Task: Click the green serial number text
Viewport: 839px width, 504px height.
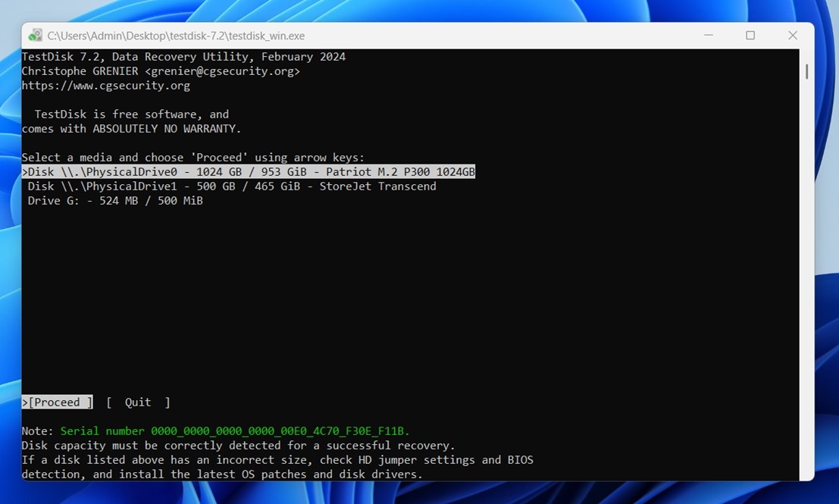Action: (x=235, y=431)
